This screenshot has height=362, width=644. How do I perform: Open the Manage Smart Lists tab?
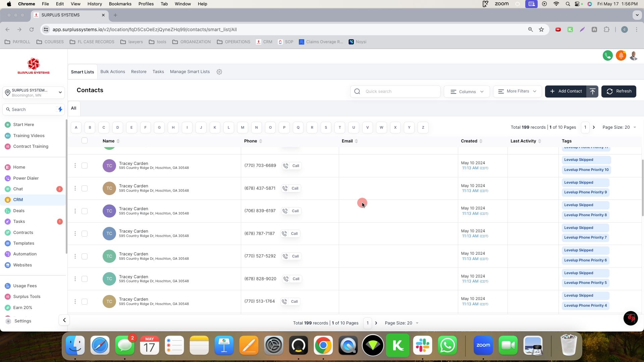[190, 72]
